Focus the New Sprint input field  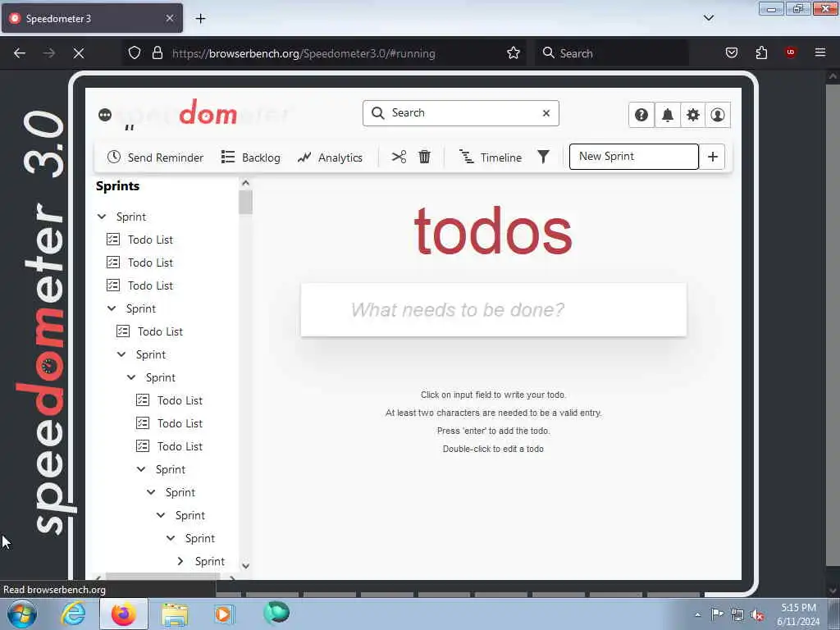click(634, 157)
